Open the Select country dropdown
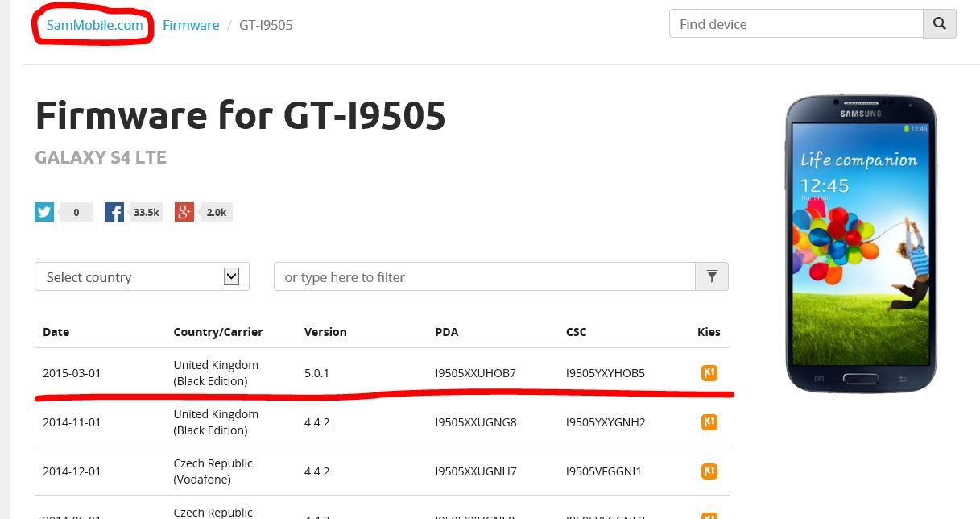 (142, 276)
